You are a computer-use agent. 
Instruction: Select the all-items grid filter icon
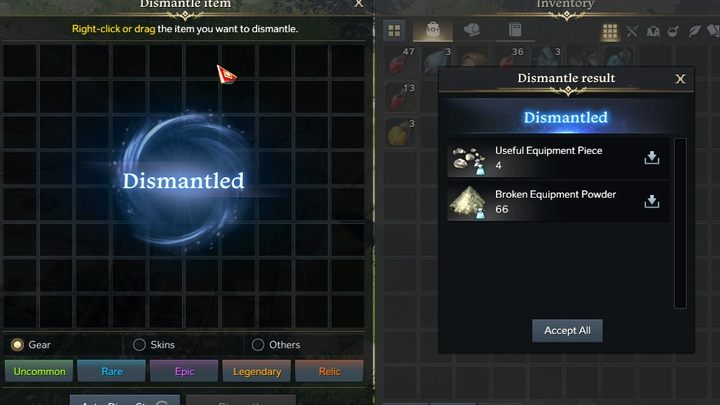click(610, 31)
